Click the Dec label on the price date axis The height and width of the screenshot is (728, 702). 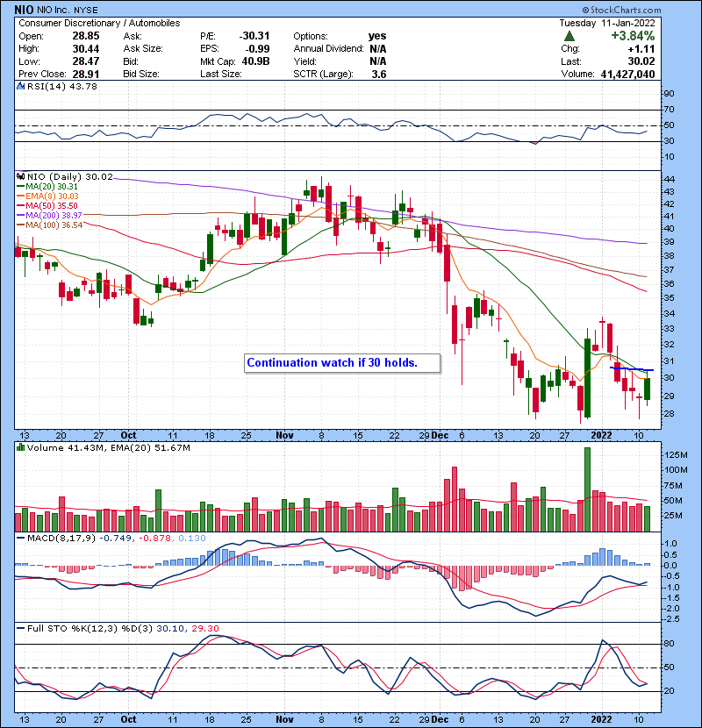coord(440,435)
